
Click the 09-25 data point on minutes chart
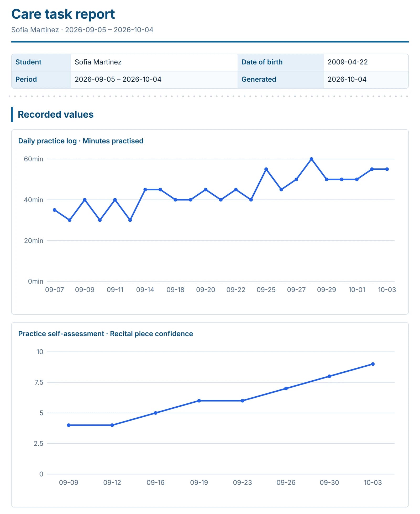coord(266,169)
